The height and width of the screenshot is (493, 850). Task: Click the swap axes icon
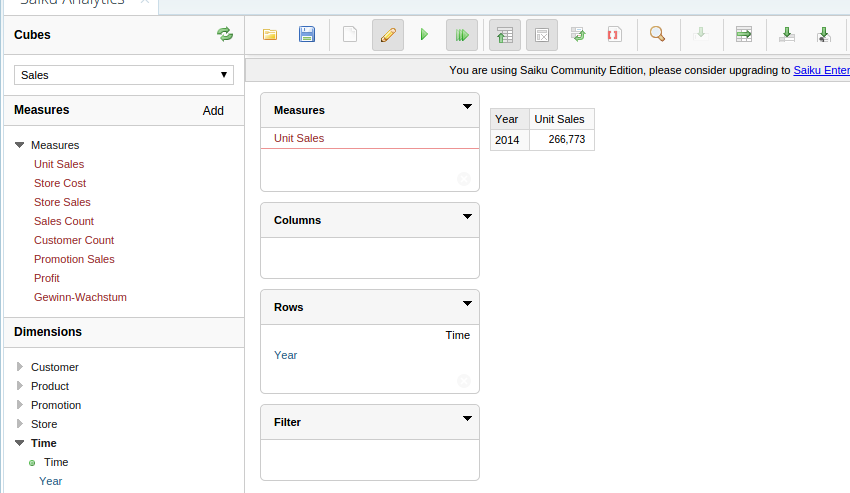(578, 35)
